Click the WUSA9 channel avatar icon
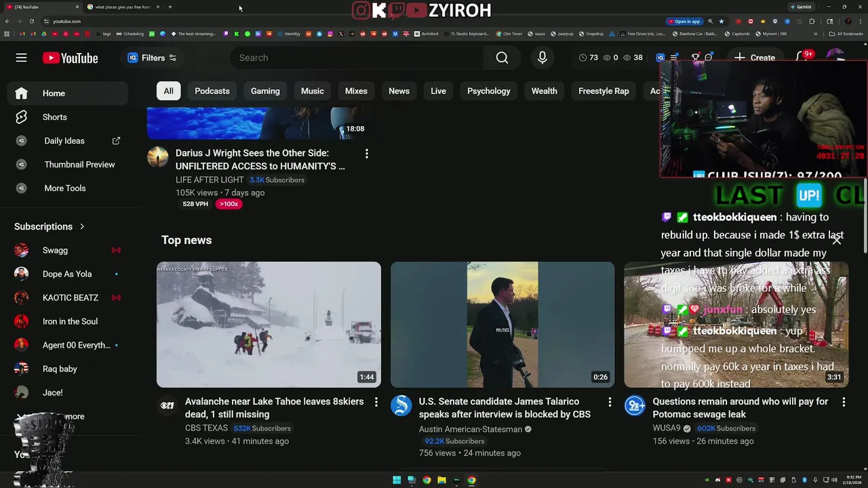 635,405
